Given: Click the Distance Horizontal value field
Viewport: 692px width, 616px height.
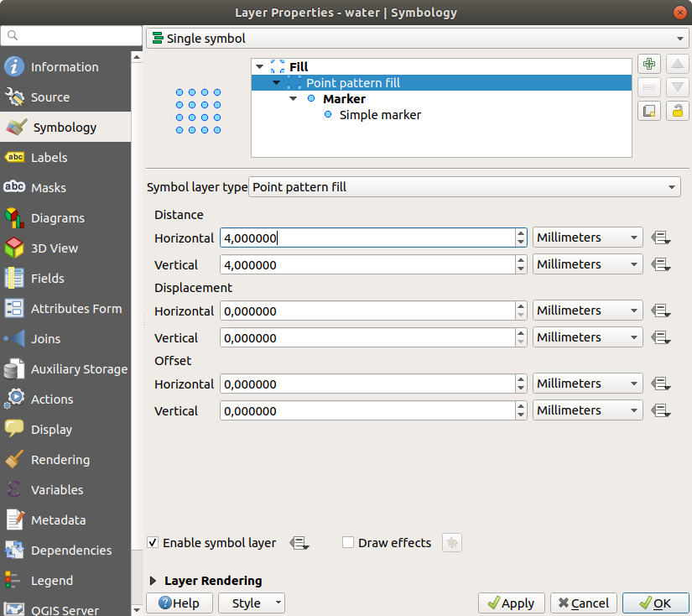Looking at the screenshot, I should coord(367,238).
